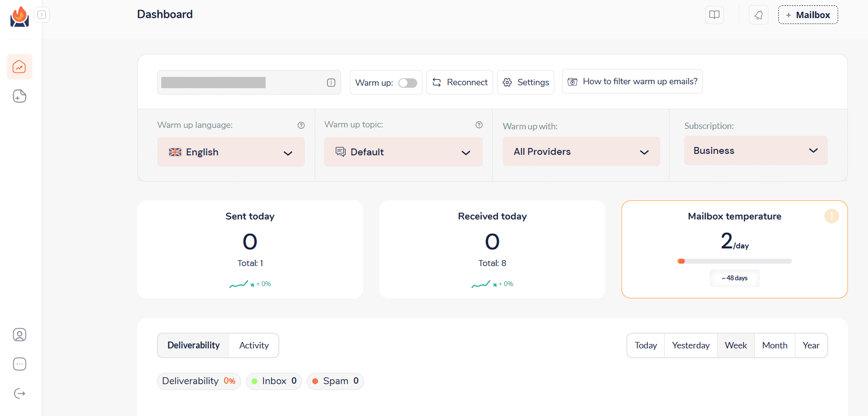Click the Sent today trend chart icon
This screenshot has width=868, height=416.
239,284
